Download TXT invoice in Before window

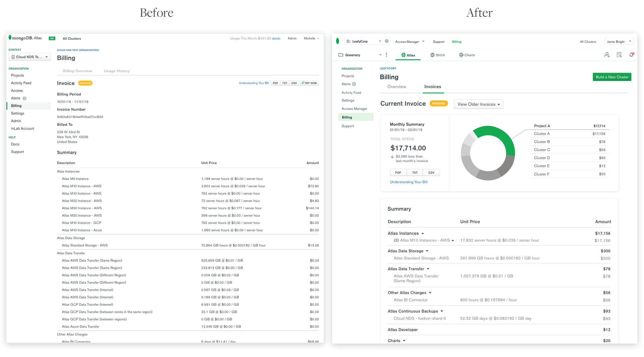285,83
